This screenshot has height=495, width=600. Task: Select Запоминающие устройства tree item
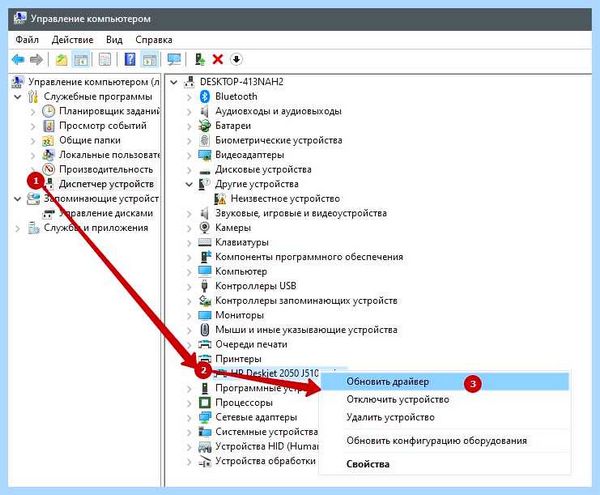coord(101,199)
